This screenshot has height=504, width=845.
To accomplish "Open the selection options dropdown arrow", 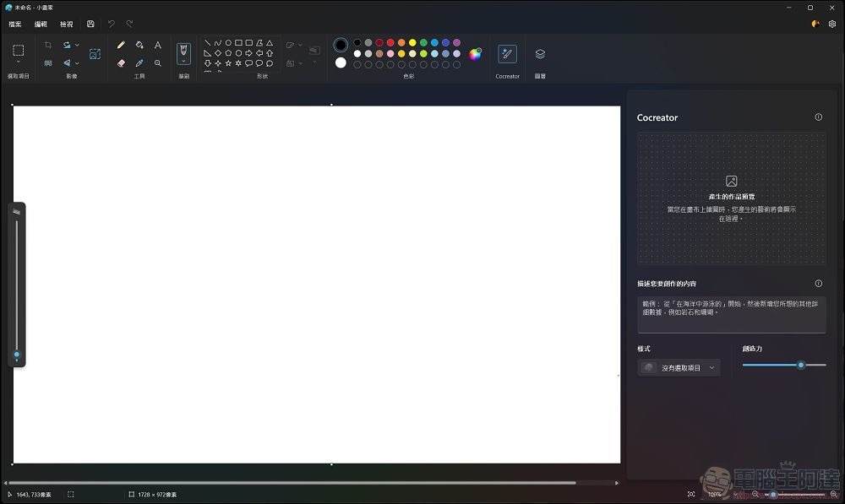I will coord(19,62).
